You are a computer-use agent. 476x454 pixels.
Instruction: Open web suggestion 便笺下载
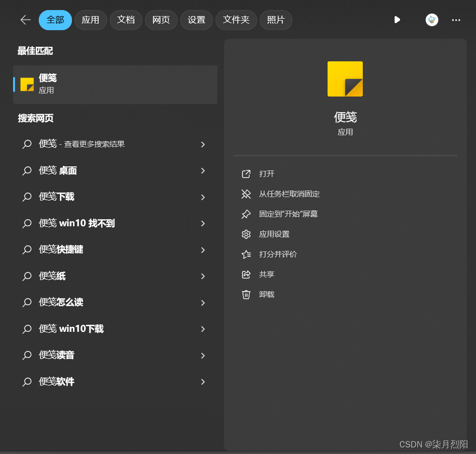[115, 197]
